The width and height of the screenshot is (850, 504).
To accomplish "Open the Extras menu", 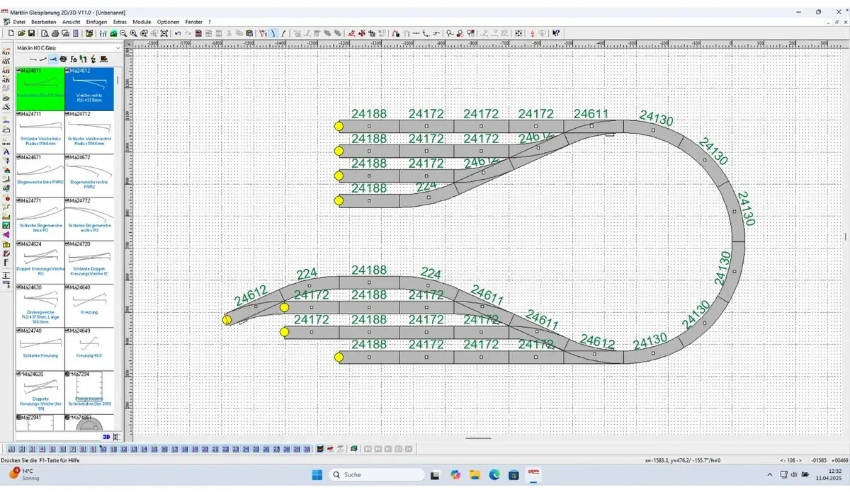I will pyautogui.click(x=120, y=22).
